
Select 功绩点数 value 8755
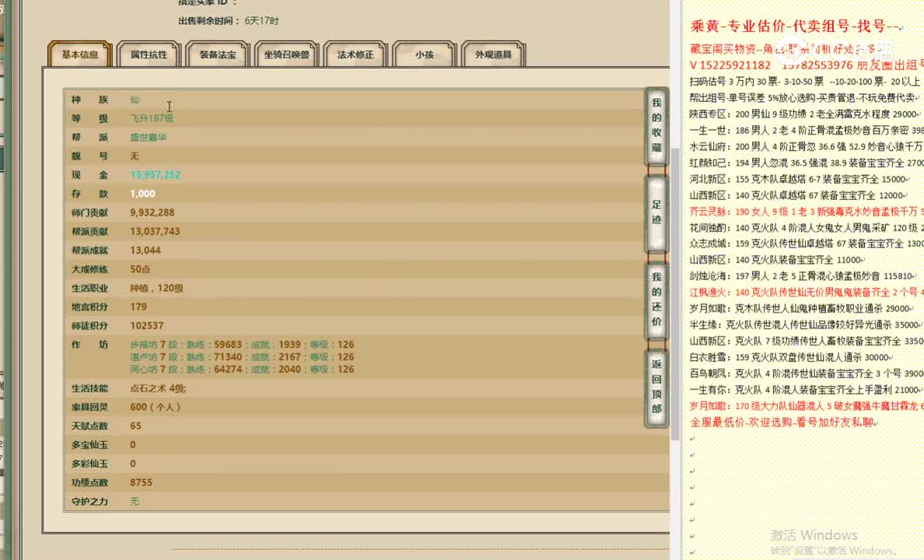pyautogui.click(x=142, y=483)
